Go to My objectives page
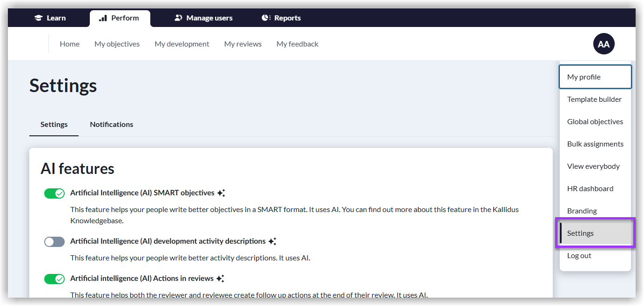The height and width of the screenshot is (306, 644). click(117, 44)
